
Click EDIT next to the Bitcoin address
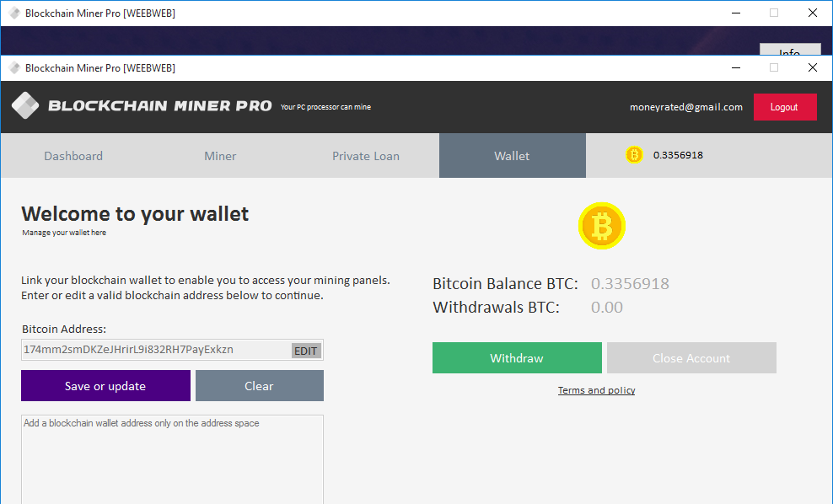point(305,350)
